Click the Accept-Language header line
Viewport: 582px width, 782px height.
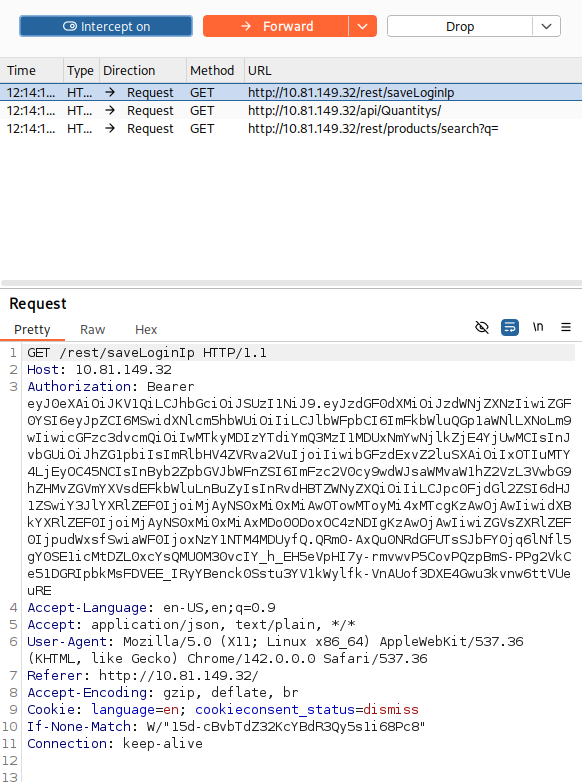coord(151,607)
